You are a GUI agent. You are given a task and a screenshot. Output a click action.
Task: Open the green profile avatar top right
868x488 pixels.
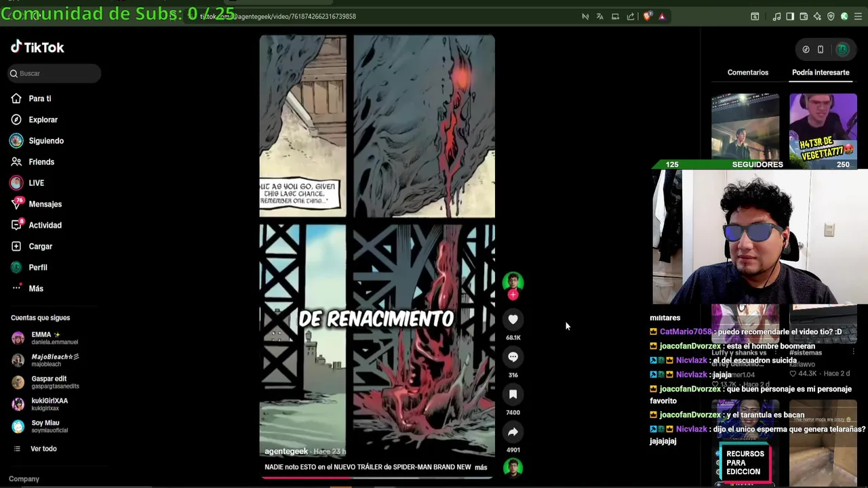tap(842, 49)
